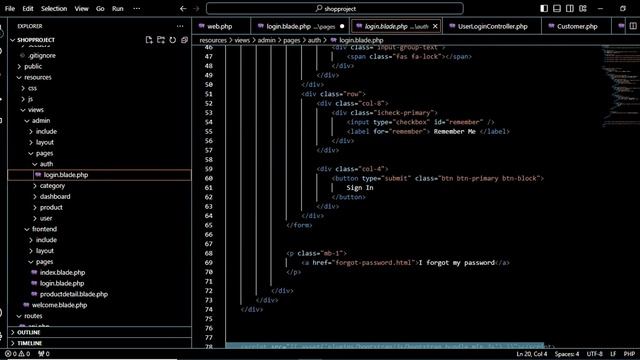Open the View menu
The image size is (640, 360).
(x=81, y=9)
